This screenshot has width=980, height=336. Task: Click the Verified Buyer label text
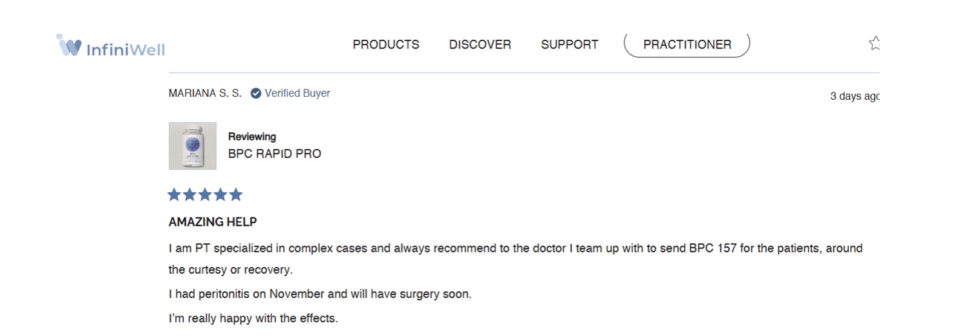pyautogui.click(x=298, y=93)
